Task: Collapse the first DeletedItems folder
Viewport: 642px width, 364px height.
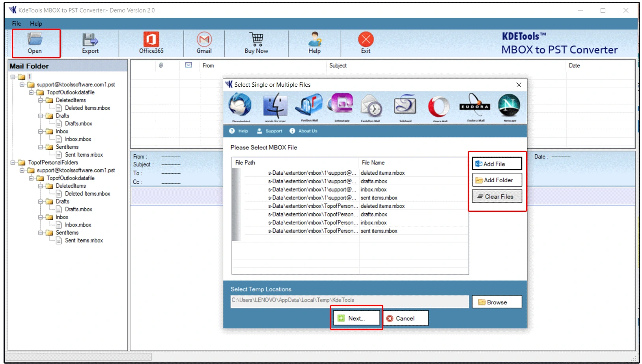Action: 41,100
